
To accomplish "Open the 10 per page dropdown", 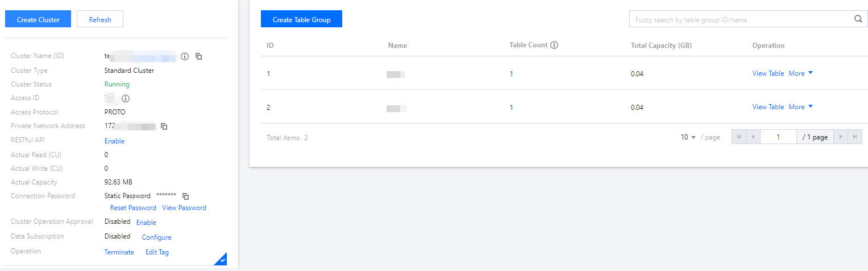I will 688,137.
